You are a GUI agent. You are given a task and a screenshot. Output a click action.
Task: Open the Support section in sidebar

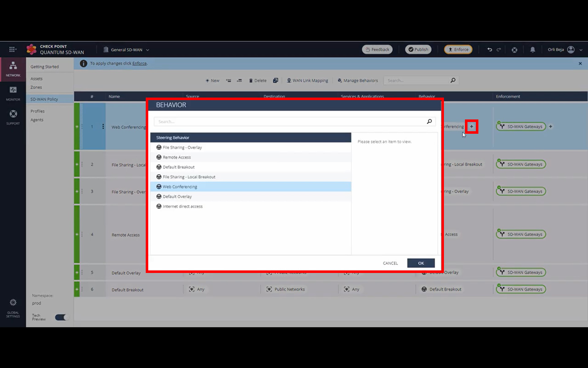(x=13, y=117)
